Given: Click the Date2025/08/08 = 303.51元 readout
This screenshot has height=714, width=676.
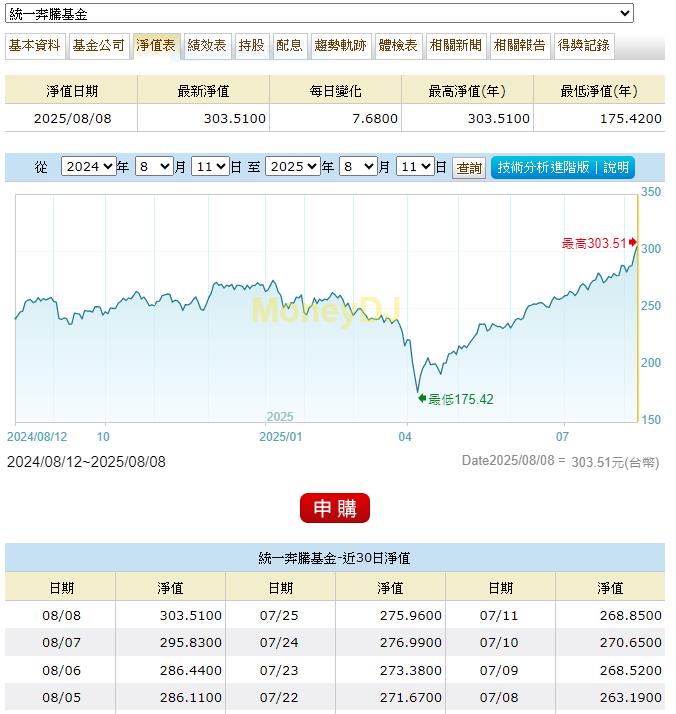Looking at the screenshot, I should click(560, 461).
